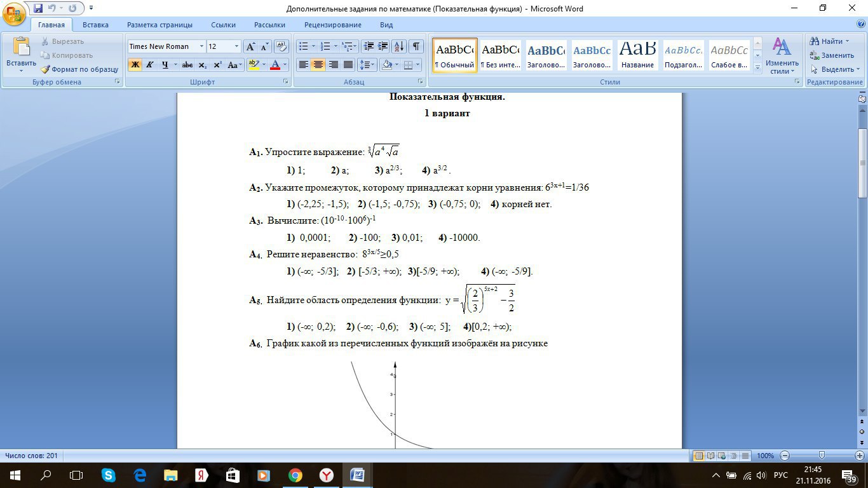Screen dimensions: 868x488
Task: Switch to the Рецензирование tab
Action: click(332, 25)
